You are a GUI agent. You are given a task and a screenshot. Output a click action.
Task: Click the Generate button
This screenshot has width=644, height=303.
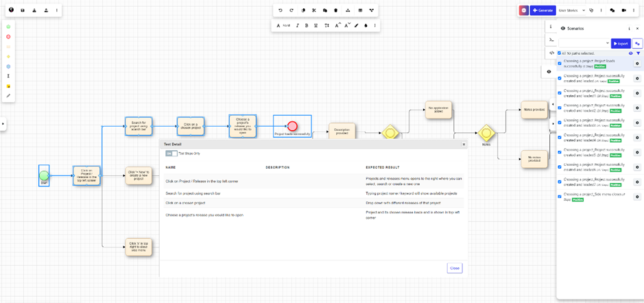(x=542, y=11)
